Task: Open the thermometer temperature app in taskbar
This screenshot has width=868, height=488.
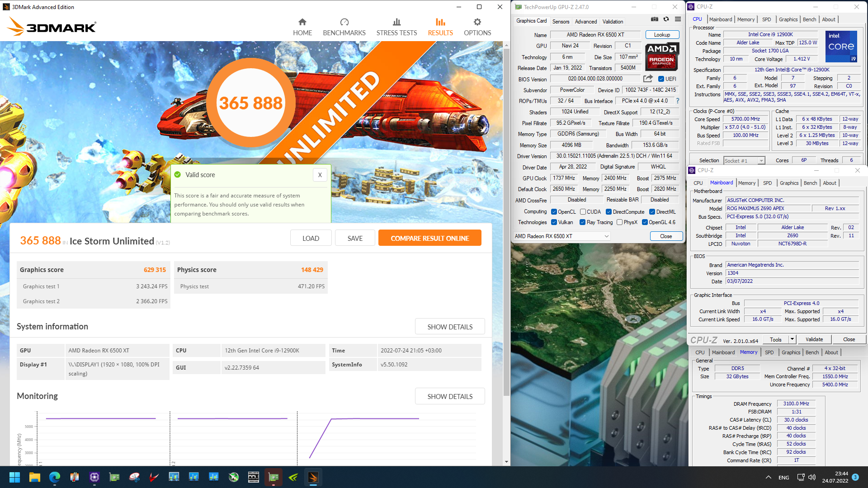Action: [x=75, y=477]
